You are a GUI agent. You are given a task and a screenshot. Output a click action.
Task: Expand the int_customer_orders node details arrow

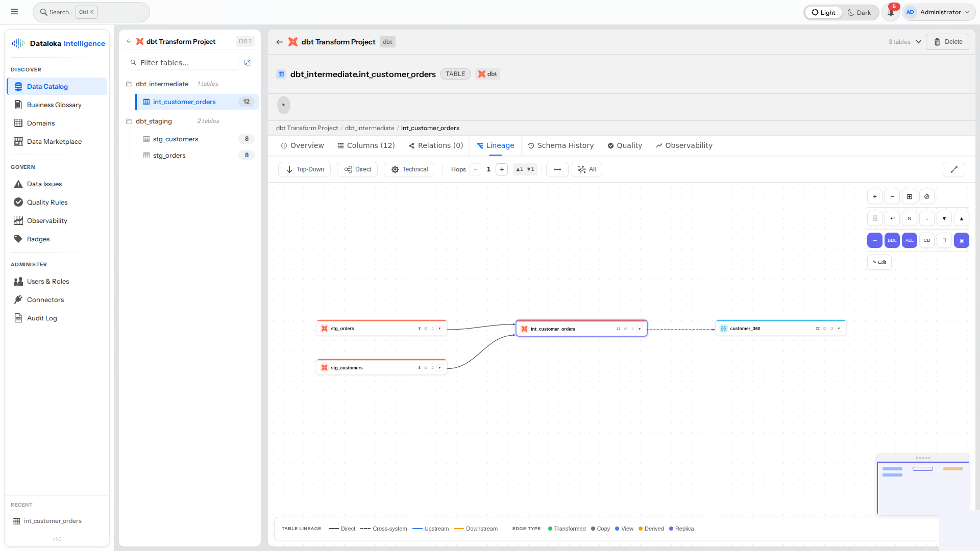click(640, 329)
